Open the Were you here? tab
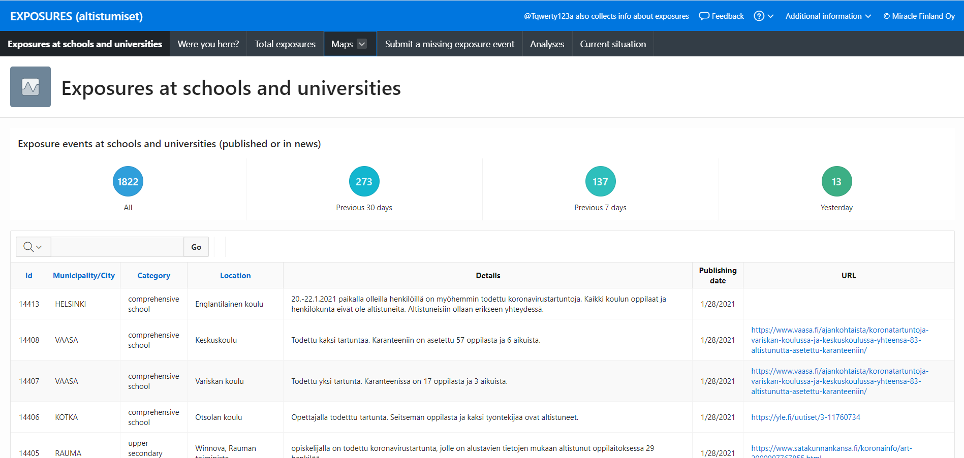The height and width of the screenshot is (458, 964). pyautogui.click(x=208, y=44)
